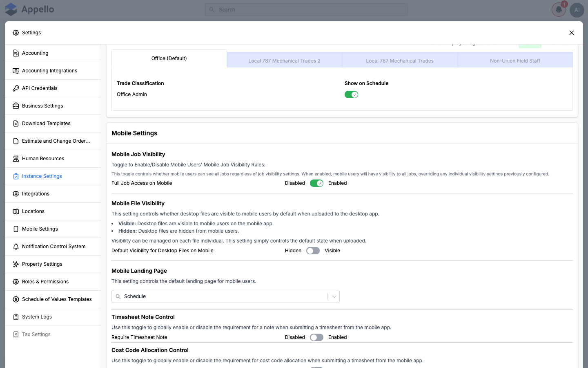Toggle Default Visibility for Desktop Files on Mobile
This screenshot has width=588, height=368.
click(x=313, y=251)
